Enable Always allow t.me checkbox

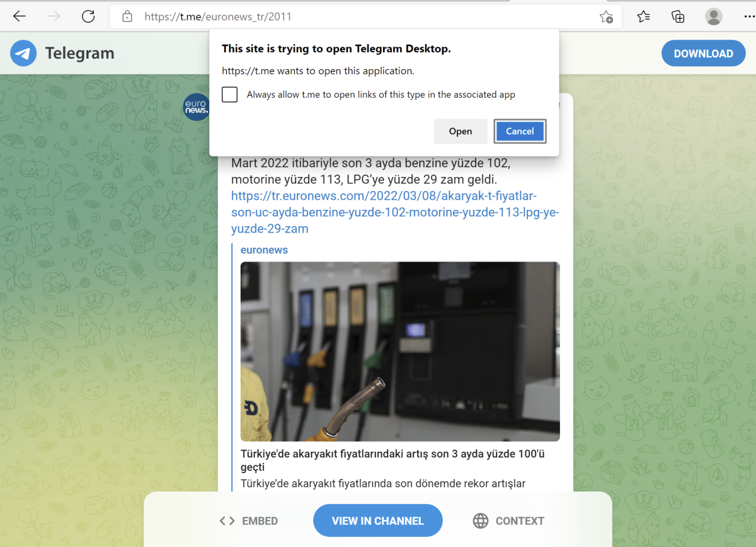click(230, 95)
